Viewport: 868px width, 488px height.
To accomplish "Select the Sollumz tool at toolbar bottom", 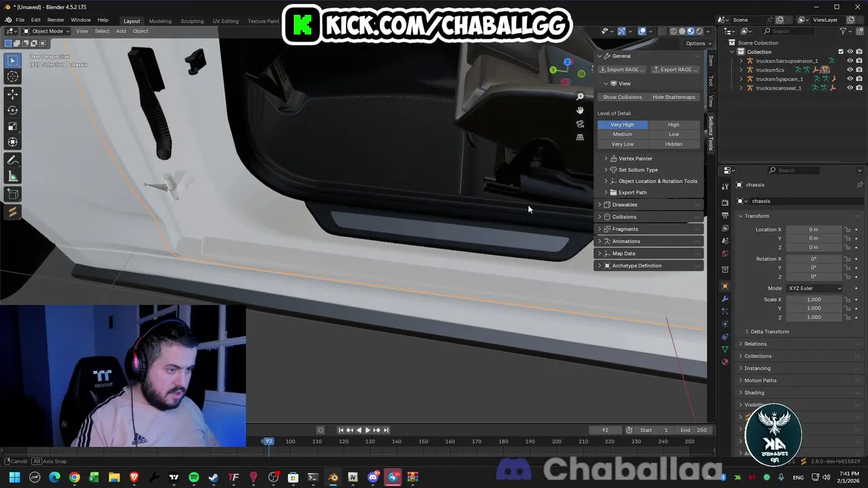I will pyautogui.click(x=13, y=212).
